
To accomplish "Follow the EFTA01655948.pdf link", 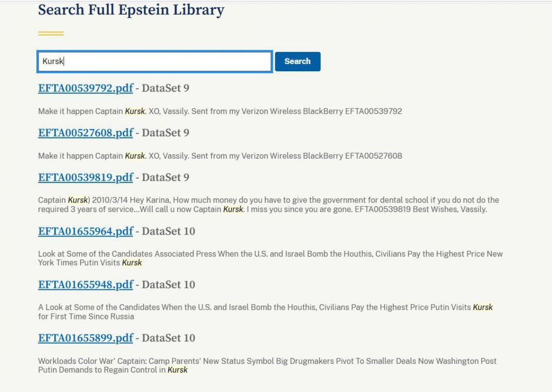I will 86,285.
